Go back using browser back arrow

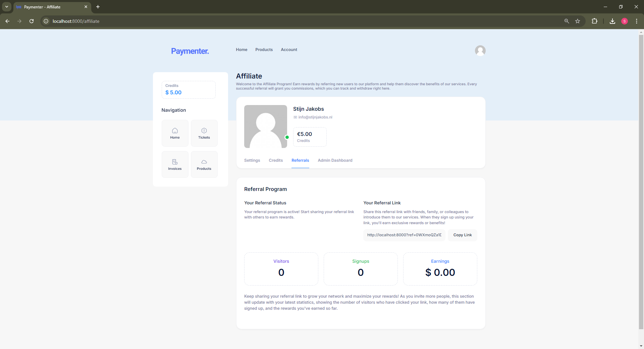(x=7, y=21)
